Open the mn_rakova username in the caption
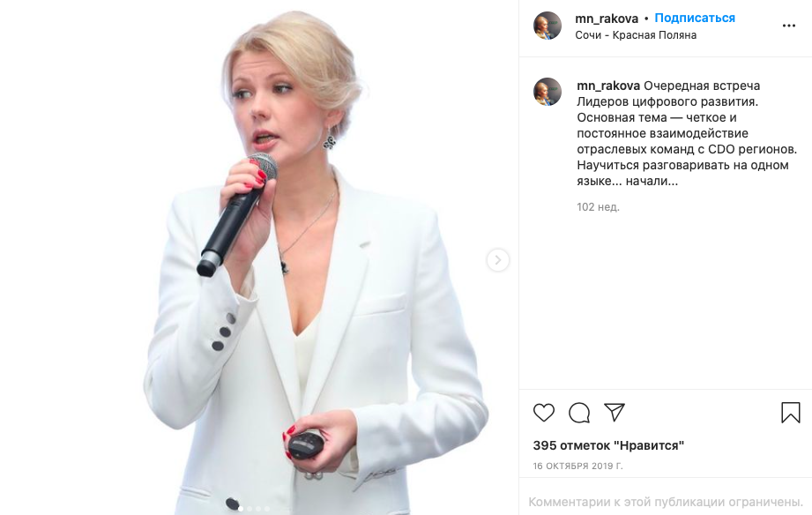812x515 pixels. point(608,86)
